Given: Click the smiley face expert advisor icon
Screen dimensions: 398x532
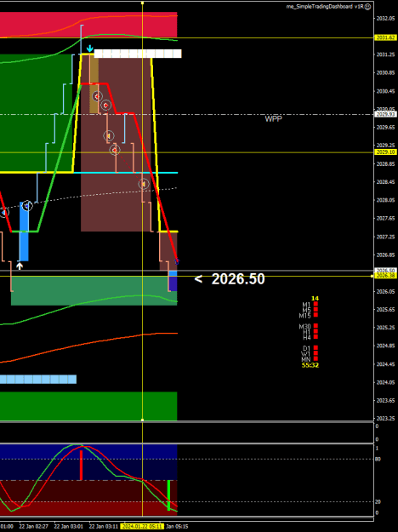Looking at the screenshot, I should click(367, 7).
